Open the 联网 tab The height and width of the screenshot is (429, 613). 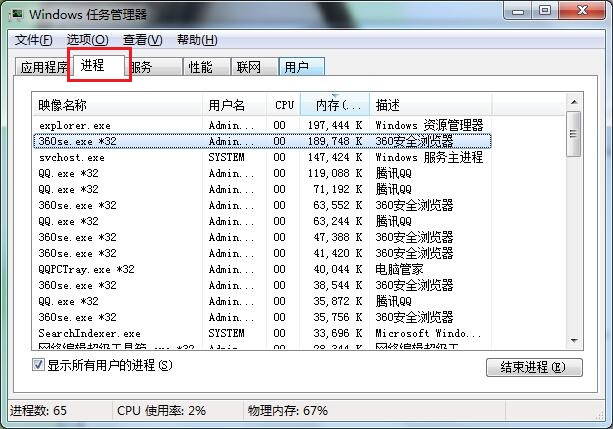pos(255,67)
